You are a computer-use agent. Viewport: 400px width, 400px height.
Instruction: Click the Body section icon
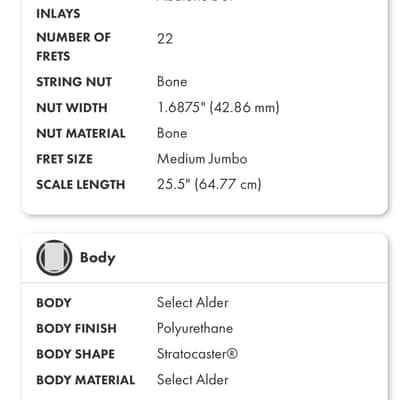pyautogui.click(x=54, y=258)
